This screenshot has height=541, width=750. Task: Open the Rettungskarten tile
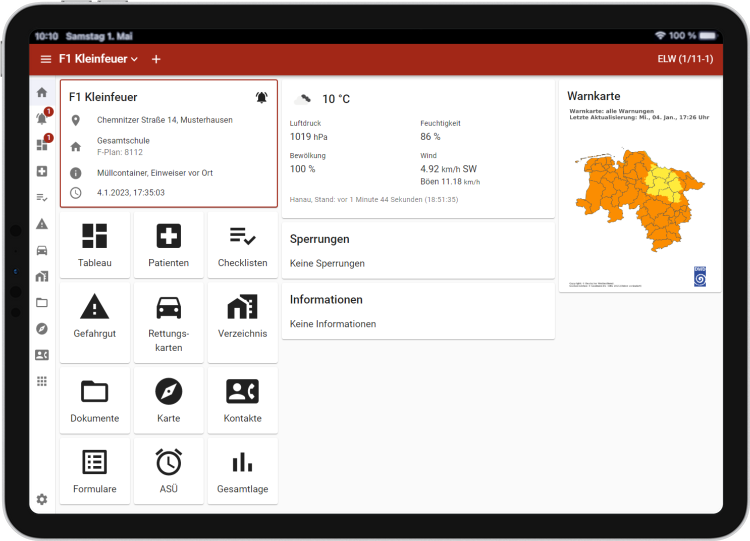coord(168,322)
